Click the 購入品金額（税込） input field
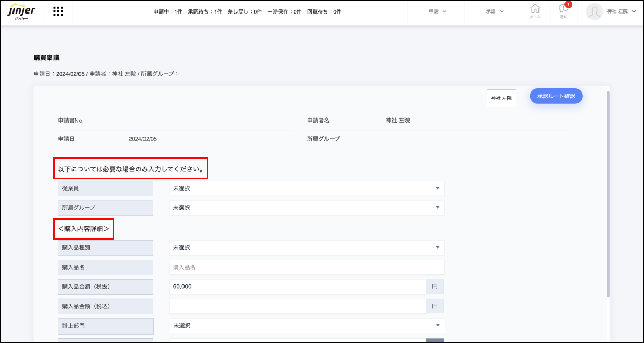644x343 pixels. click(x=297, y=306)
